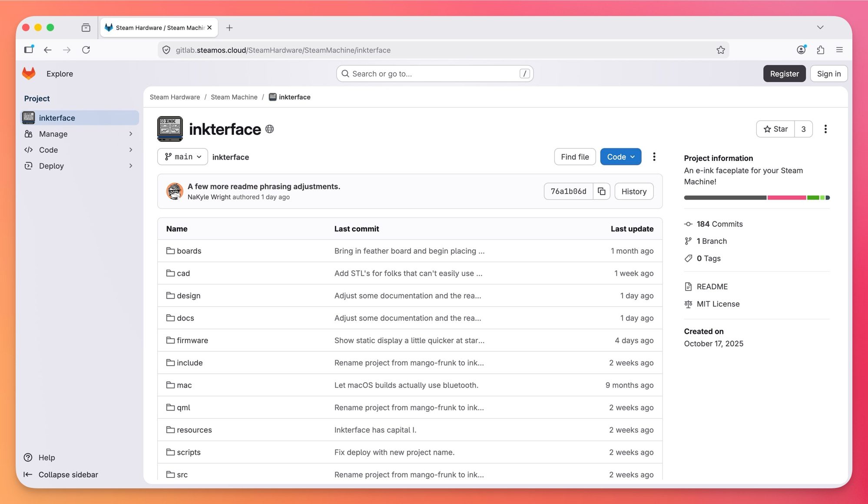Click the public globe visibility icon
Screen dimensions: 868x504
[269, 129]
